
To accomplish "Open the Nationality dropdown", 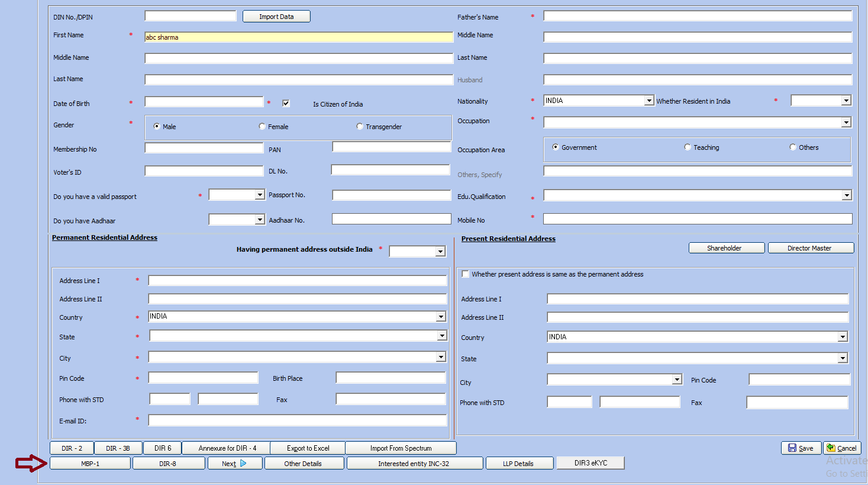I will 649,101.
